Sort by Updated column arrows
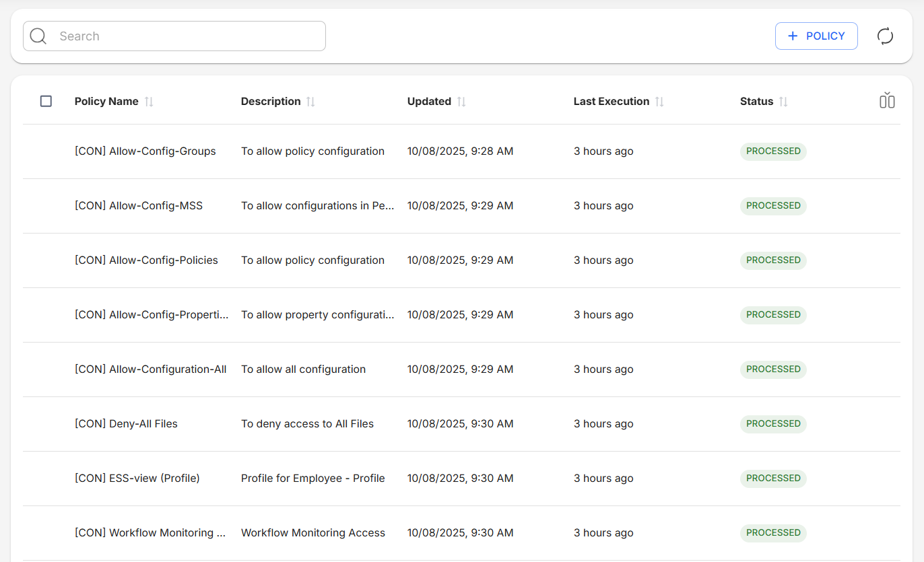This screenshot has height=562, width=924. tap(461, 102)
